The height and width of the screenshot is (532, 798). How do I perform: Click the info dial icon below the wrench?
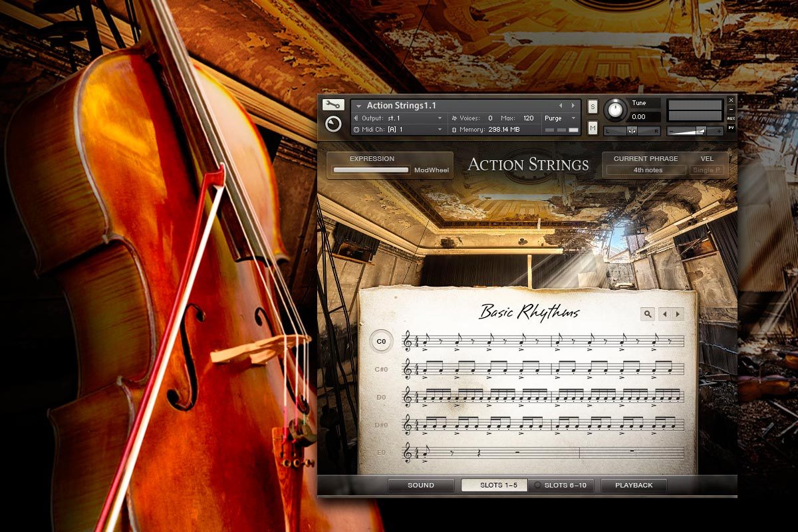click(333, 124)
